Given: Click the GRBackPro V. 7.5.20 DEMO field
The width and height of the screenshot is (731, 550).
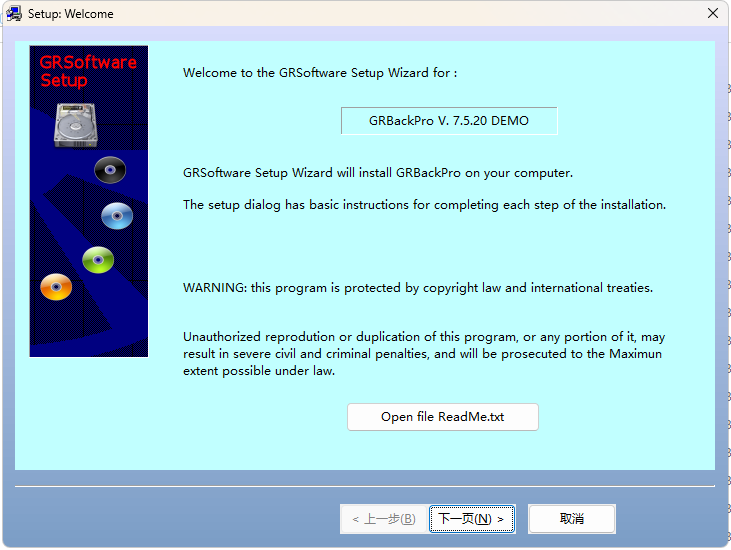Looking at the screenshot, I should pyautogui.click(x=449, y=121).
